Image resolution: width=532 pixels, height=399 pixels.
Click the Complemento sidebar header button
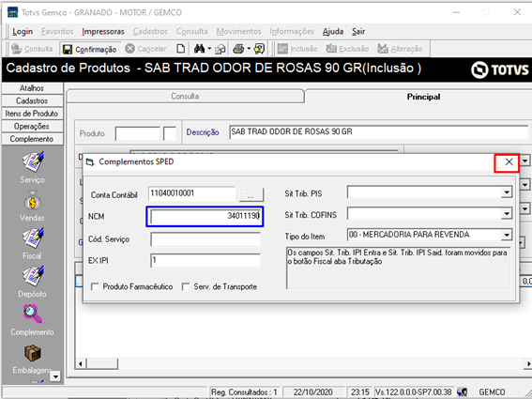32,139
